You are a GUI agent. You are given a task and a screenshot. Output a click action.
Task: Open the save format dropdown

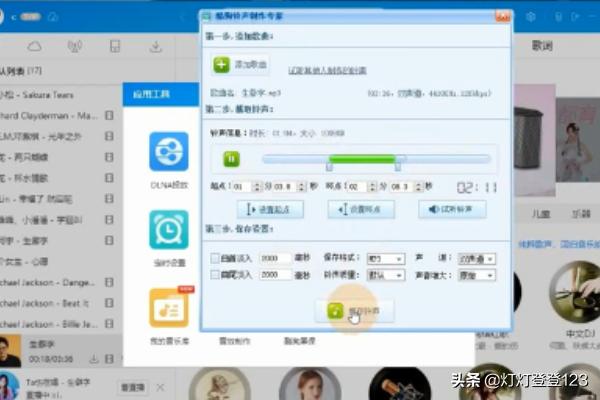coord(384,259)
